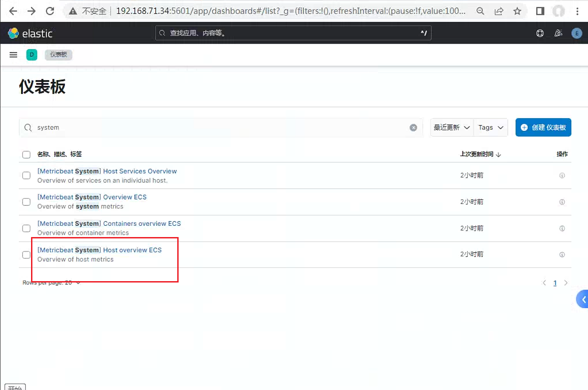The height and width of the screenshot is (390, 588).
Task: Open Host overview ECS dashboard link
Action: point(99,250)
